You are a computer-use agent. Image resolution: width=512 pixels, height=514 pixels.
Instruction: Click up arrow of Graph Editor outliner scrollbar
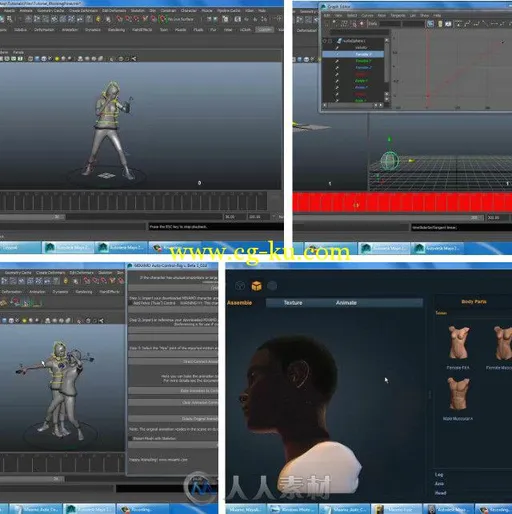tap(387, 40)
